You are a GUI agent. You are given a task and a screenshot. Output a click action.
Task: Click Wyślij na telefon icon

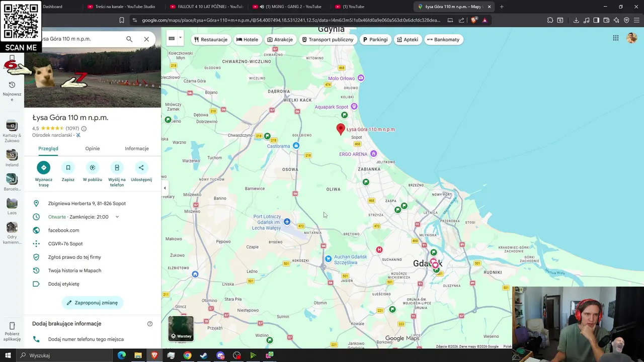click(117, 167)
